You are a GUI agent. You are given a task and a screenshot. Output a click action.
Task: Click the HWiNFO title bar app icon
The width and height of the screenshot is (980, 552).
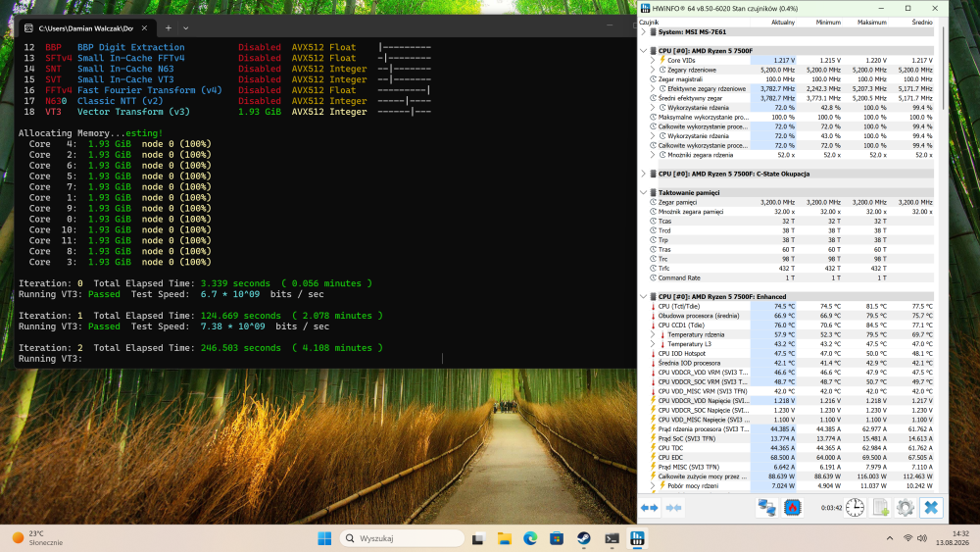(x=645, y=8)
